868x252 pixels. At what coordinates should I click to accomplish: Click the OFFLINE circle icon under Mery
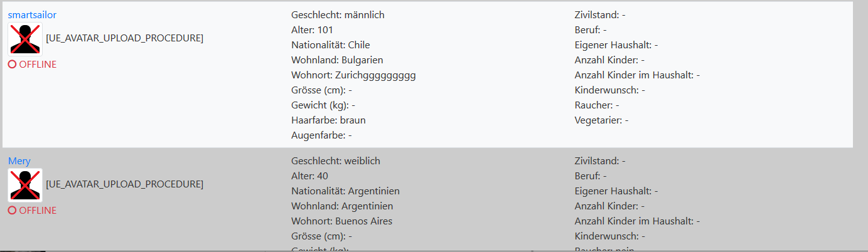point(12,211)
